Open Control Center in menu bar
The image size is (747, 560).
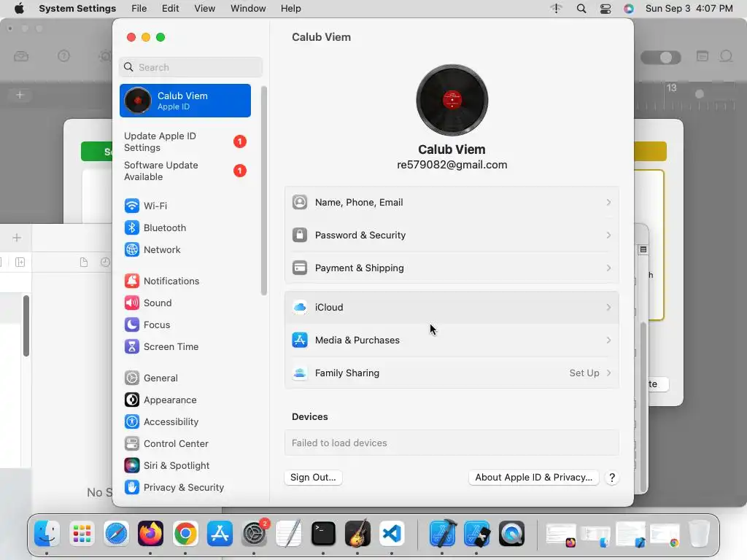[x=605, y=9]
